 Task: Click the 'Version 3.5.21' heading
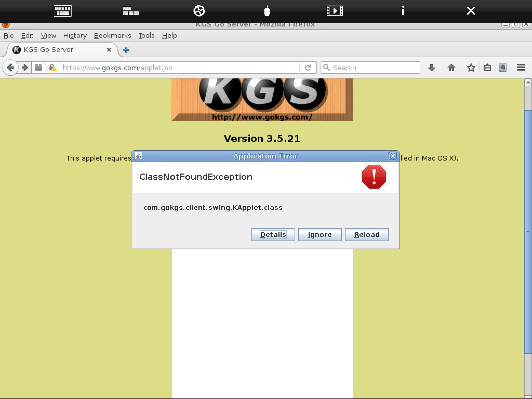coord(262,138)
